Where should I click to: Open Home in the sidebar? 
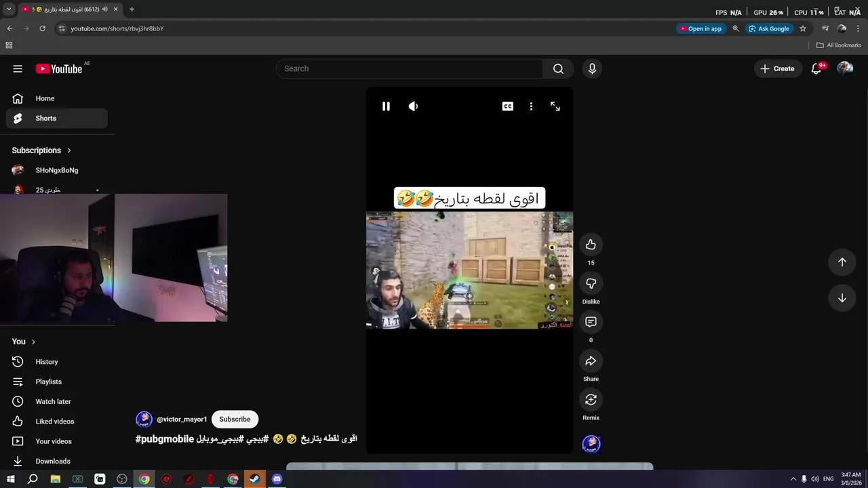point(57,98)
